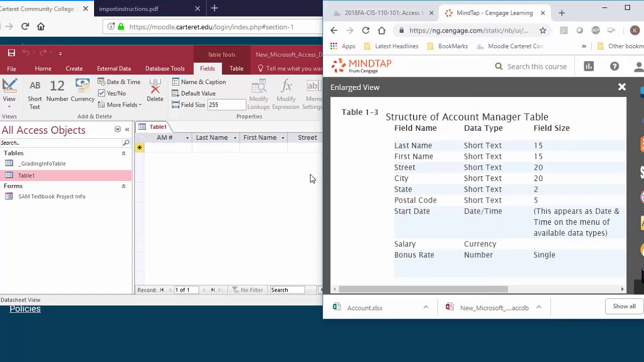Viewport: 644px width, 362px height.
Task: Go home in the Moodle browser window
Action: pos(41,27)
